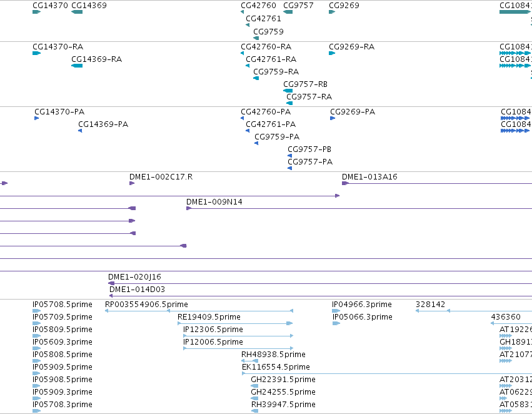Select EST EK116554.5prime
The image size is (532, 414).
[387, 373]
